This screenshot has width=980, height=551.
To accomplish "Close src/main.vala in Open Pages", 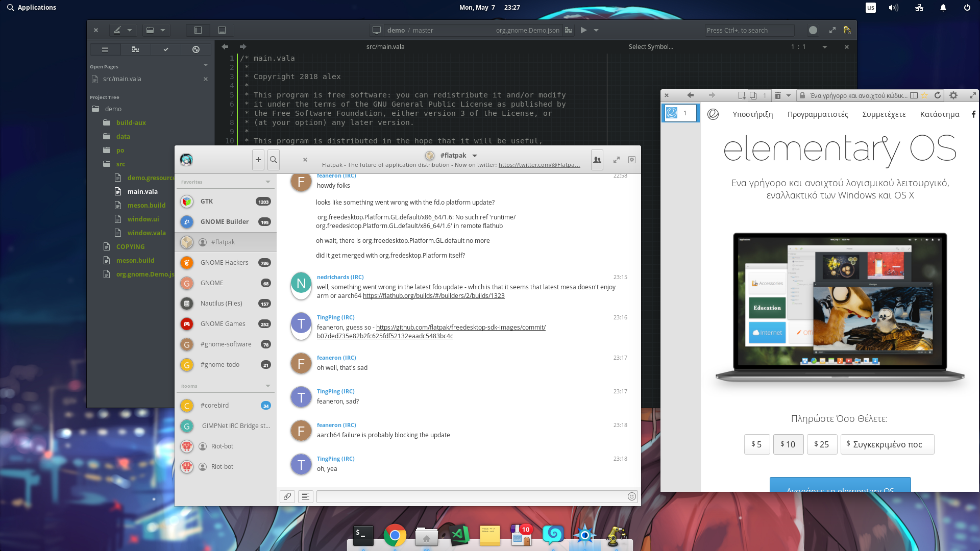I will pos(206,79).
